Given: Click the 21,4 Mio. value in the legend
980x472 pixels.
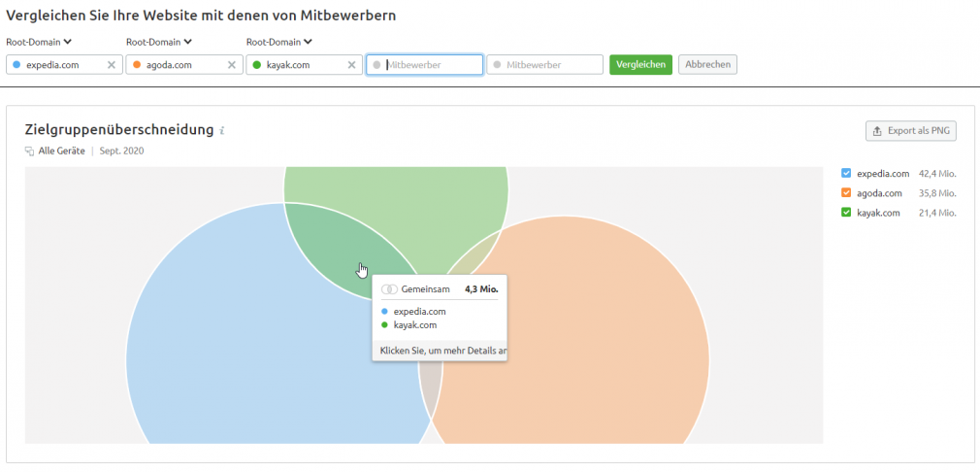Looking at the screenshot, I should tap(937, 213).
